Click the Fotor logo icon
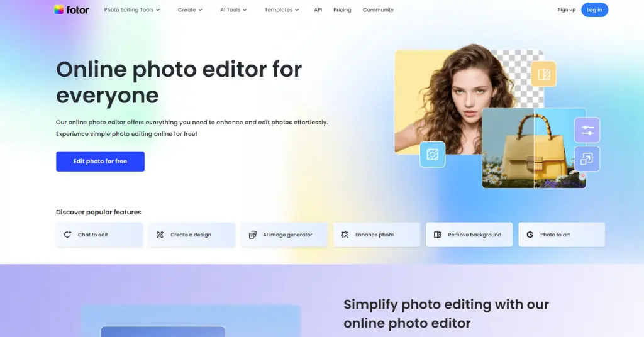 (58, 10)
